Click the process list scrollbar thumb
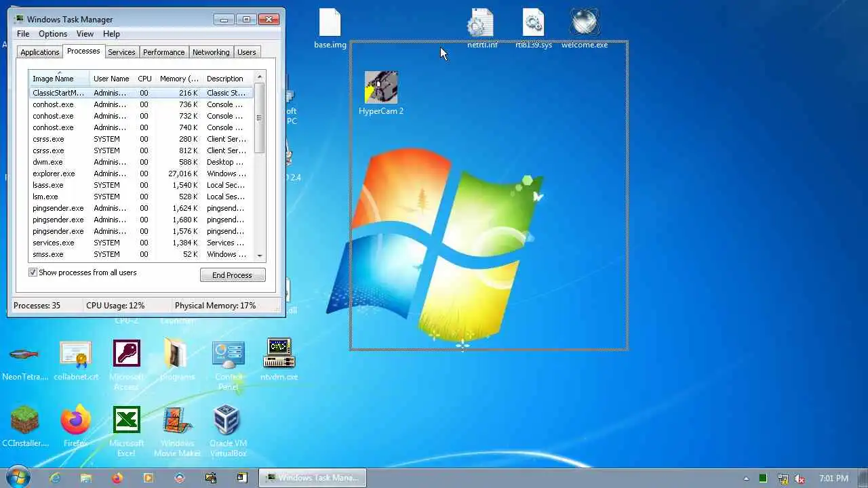The image size is (868, 488). (x=259, y=118)
